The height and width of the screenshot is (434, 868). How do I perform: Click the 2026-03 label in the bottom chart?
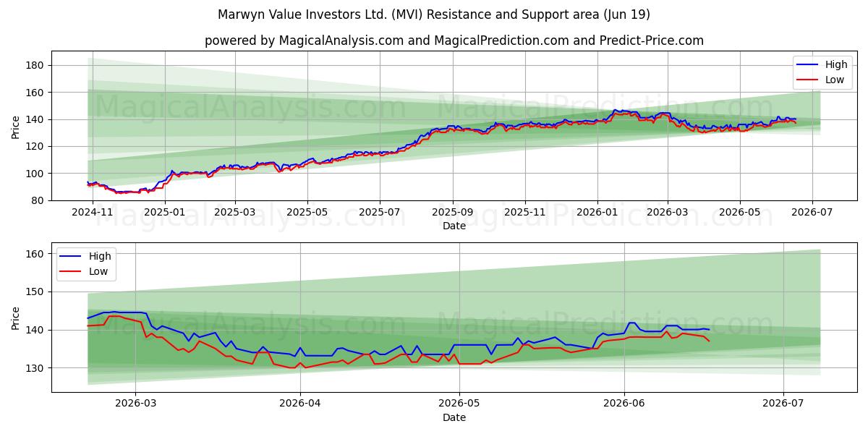coord(136,405)
